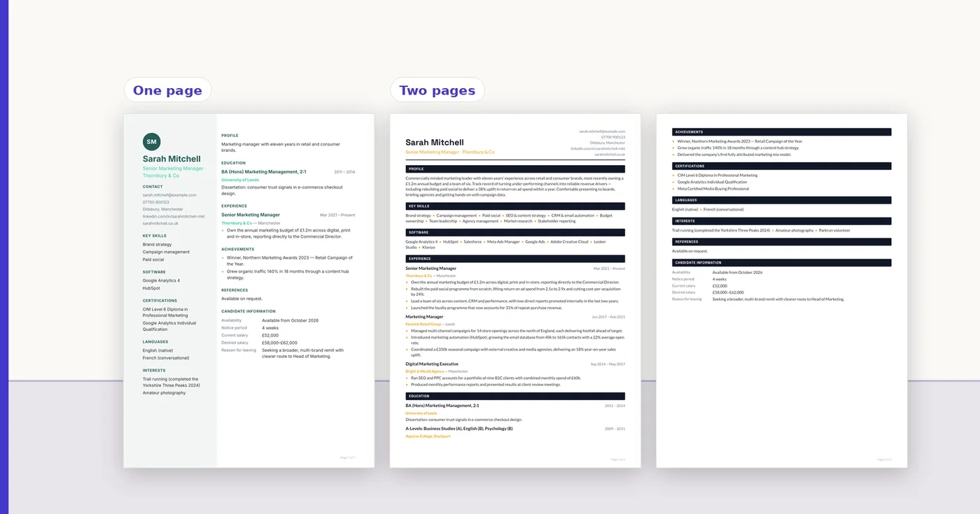Click "Bright & Weald Agency" employer name
The width and height of the screenshot is (980, 514).
(x=425, y=371)
